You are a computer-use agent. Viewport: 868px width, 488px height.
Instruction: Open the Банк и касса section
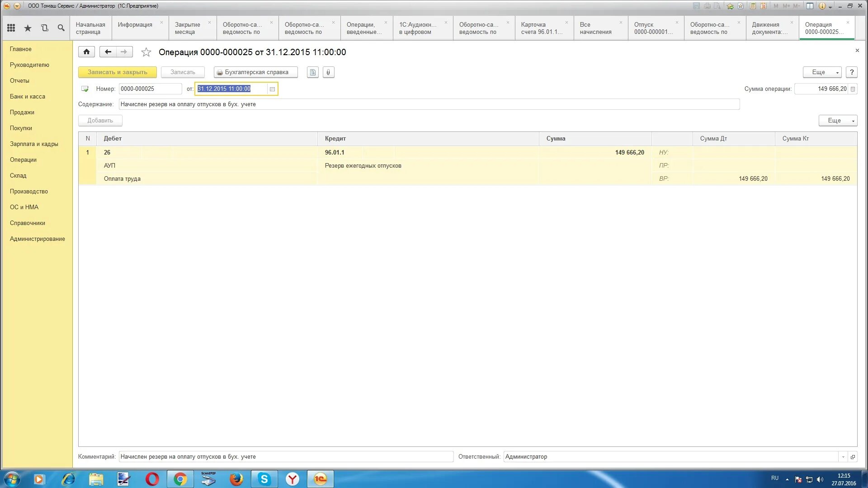pyautogui.click(x=28, y=97)
